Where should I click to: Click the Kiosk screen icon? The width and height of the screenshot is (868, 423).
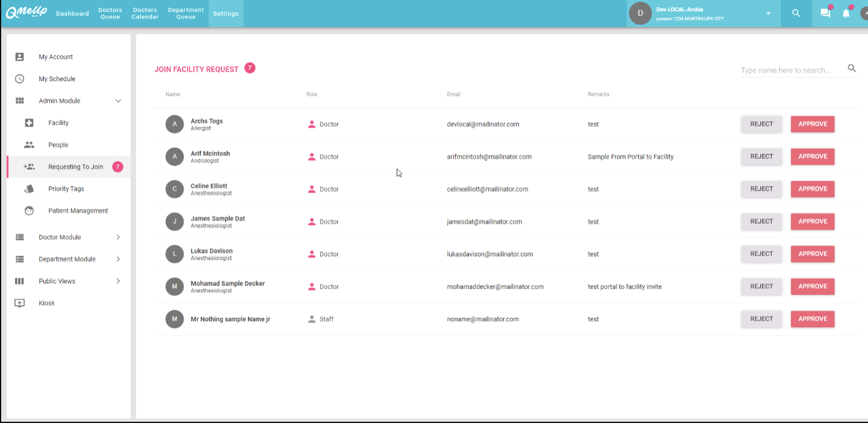[19, 303]
